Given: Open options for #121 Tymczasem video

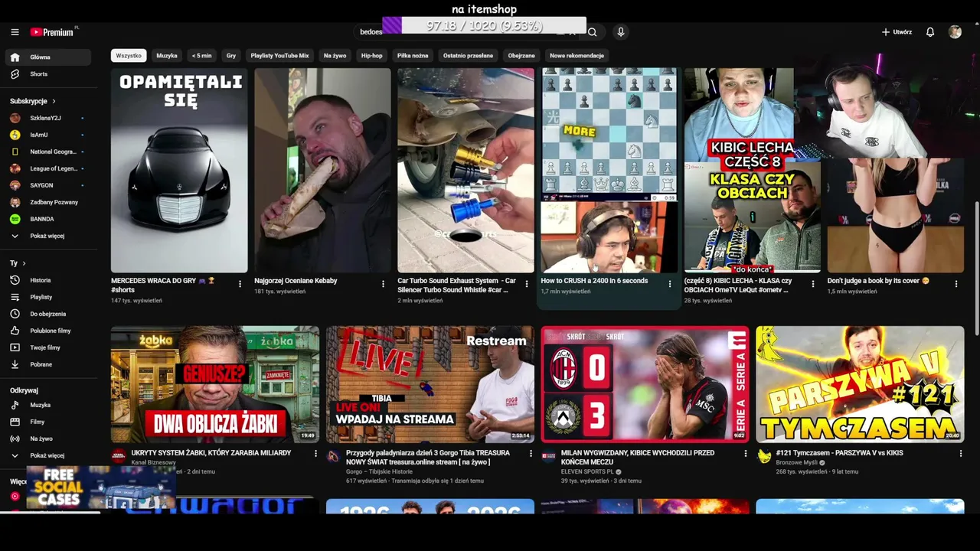Looking at the screenshot, I should (960, 454).
